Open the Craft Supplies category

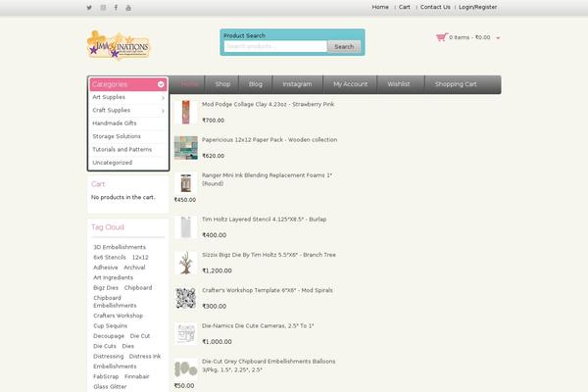112,111
